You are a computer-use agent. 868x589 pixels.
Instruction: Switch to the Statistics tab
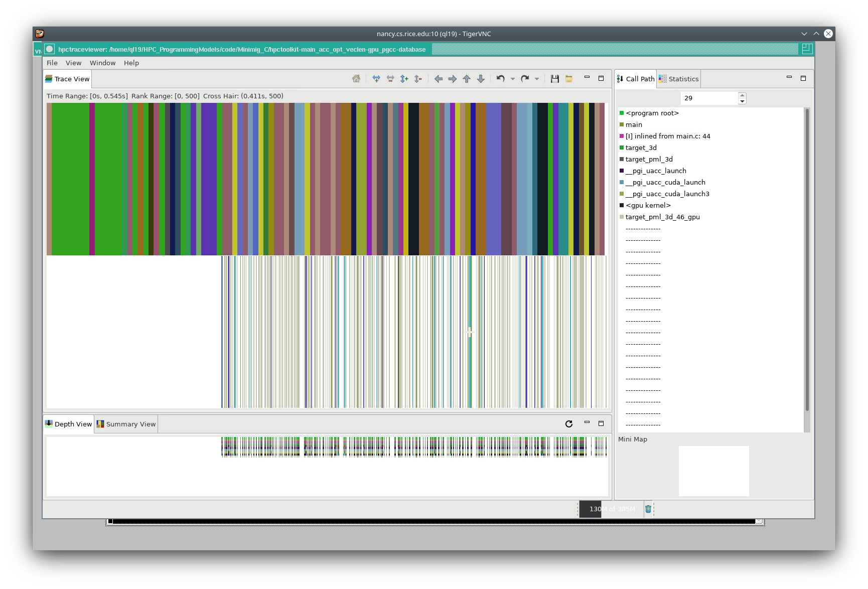click(x=679, y=79)
